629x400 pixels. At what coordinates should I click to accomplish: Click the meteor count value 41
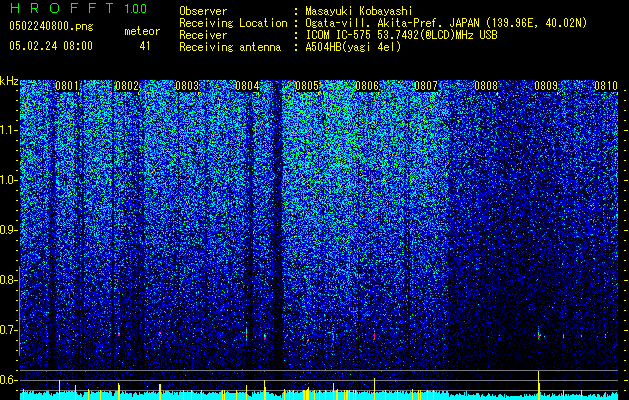click(145, 46)
